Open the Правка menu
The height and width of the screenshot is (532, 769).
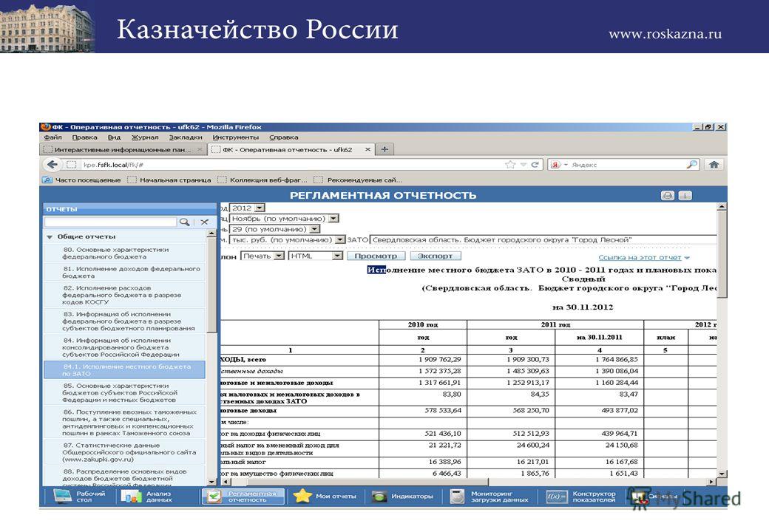tap(84, 137)
